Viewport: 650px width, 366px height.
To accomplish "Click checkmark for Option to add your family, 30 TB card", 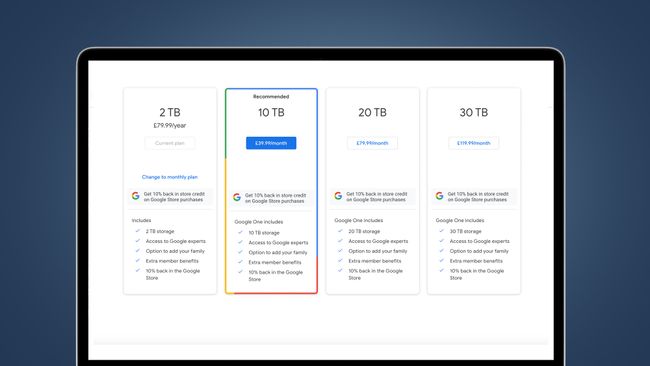I will [x=441, y=251].
